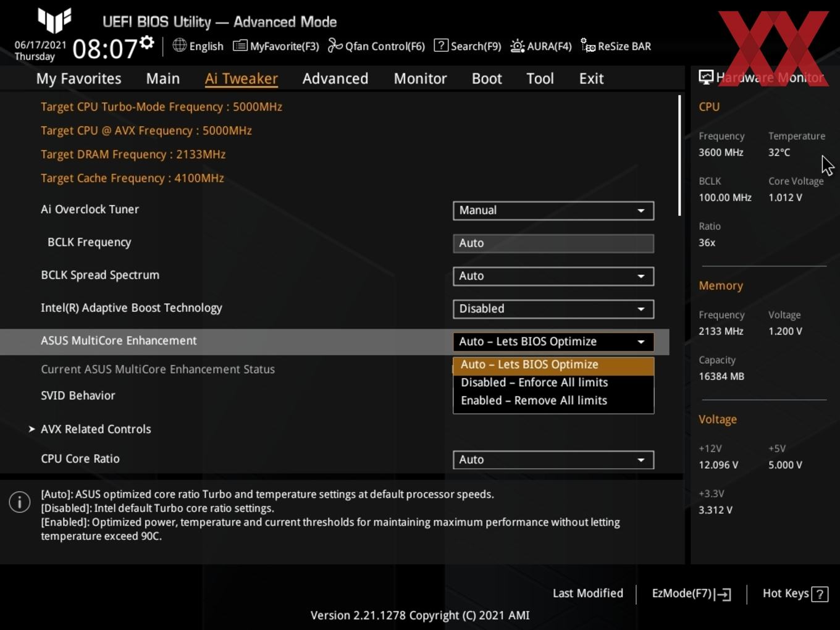Viewport: 840px width, 630px height.
Task: Click the 12.096 V +12V reading
Action: (x=718, y=465)
